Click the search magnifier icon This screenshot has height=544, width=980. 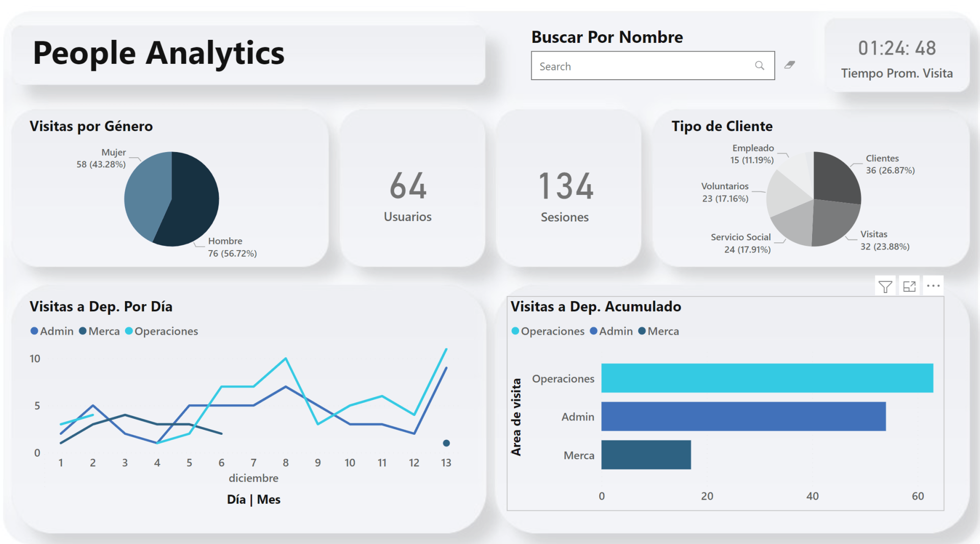point(760,65)
